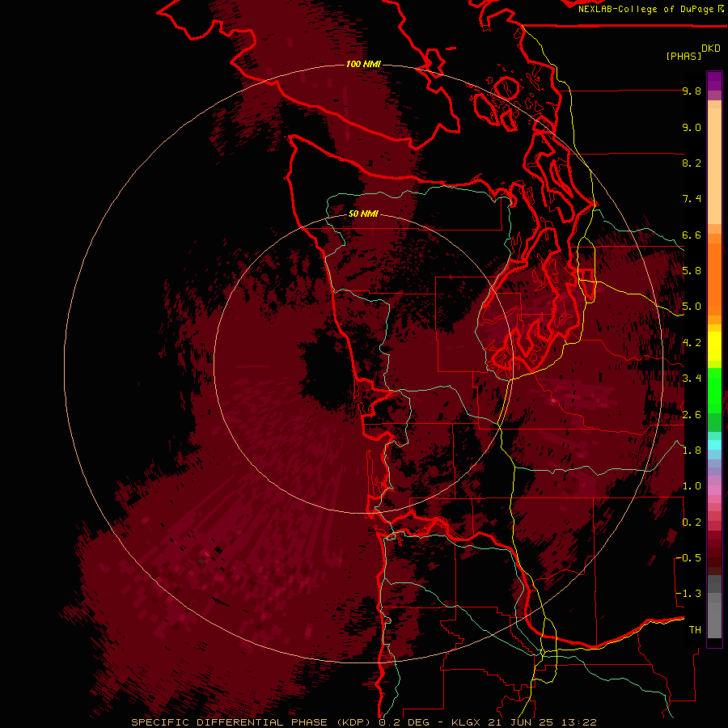The image size is (728, 728).
Task: Click the NEXLAB-College of DuPage credit text
Action: (646, 9)
